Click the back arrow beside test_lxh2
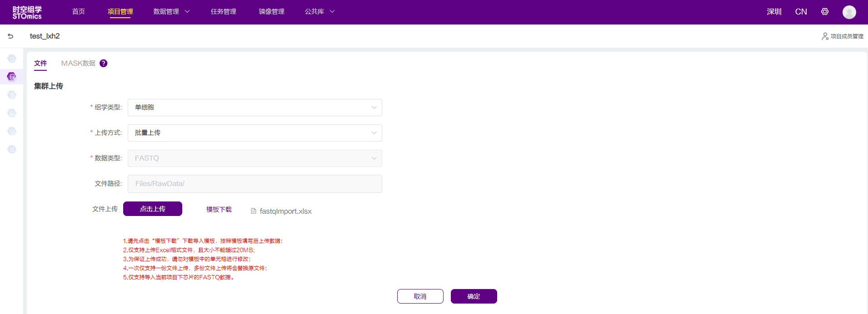The width and height of the screenshot is (868, 314). coord(10,36)
